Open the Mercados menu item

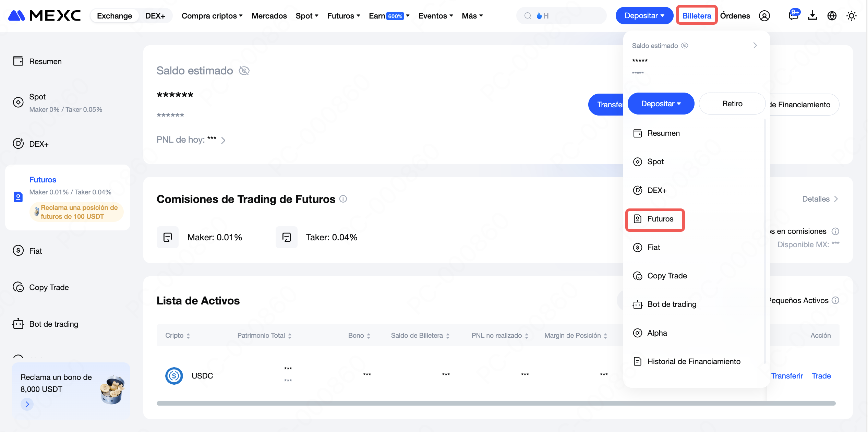click(x=269, y=16)
